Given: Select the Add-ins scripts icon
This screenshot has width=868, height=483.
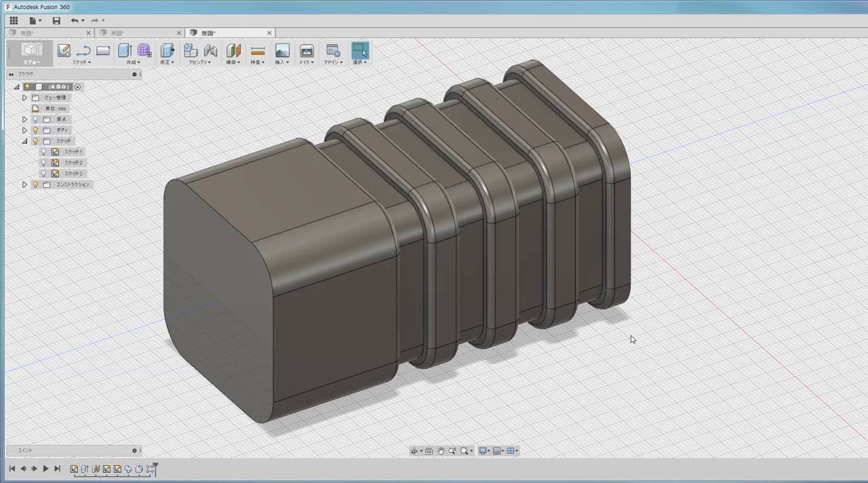Looking at the screenshot, I should pos(332,50).
